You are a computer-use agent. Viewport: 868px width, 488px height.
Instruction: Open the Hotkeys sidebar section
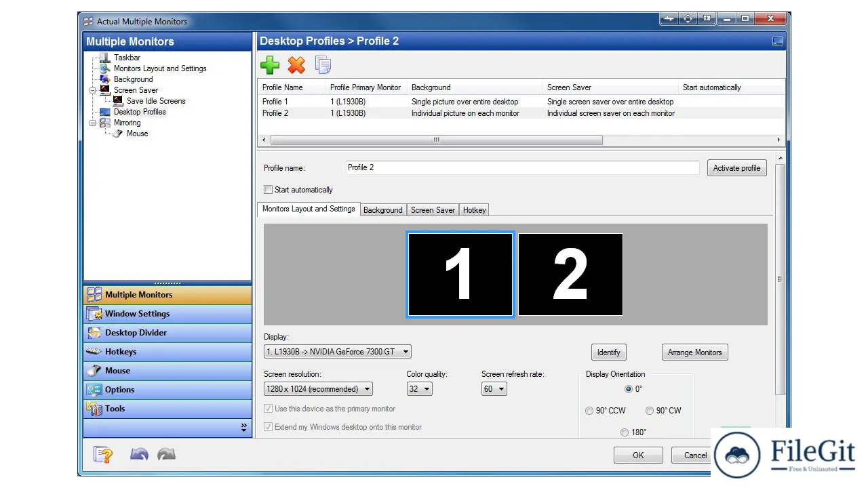click(167, 352)
